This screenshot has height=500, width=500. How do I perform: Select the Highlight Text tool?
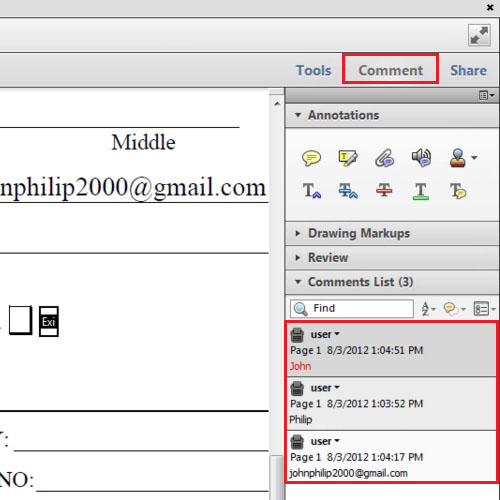(x=348, y=158)
